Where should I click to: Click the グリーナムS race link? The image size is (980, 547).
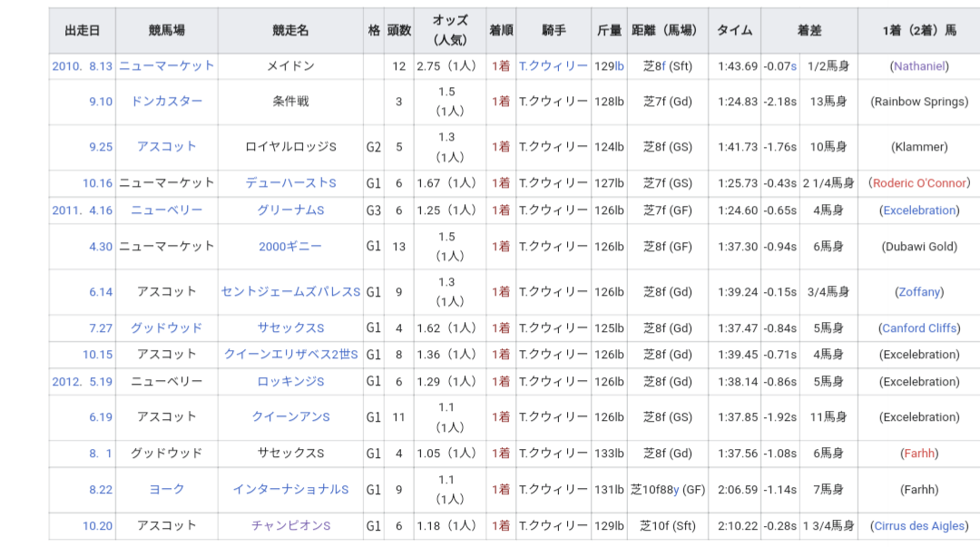290,210
